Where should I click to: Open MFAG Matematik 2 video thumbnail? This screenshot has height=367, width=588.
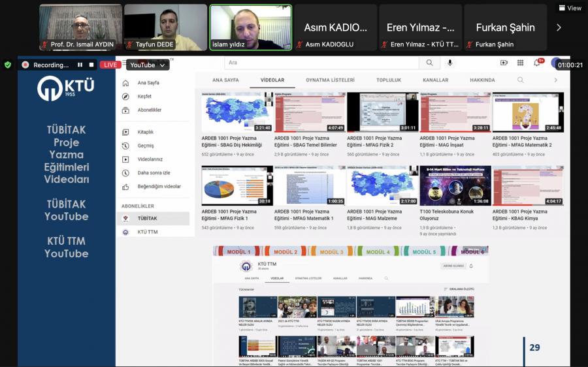(528, 112)
